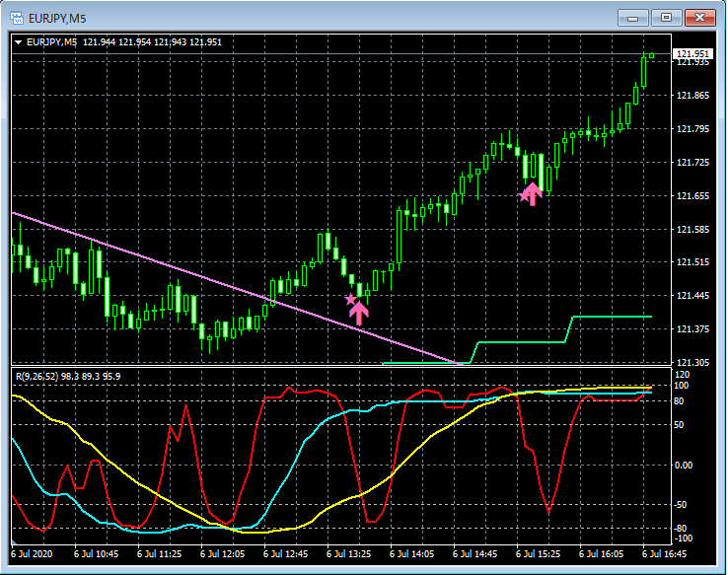Click the 121.375 price scale label
The width and height of the screenshot is (728, 575).
coord(692,329)
